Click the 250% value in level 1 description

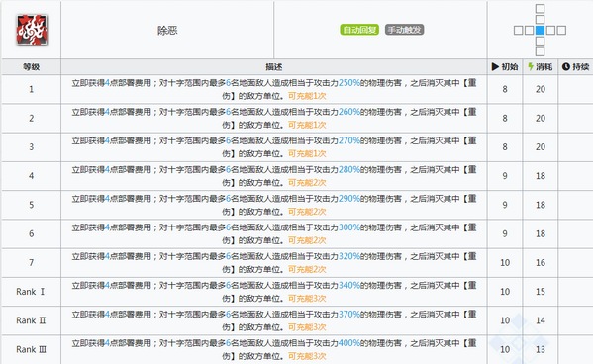[349, 83]
